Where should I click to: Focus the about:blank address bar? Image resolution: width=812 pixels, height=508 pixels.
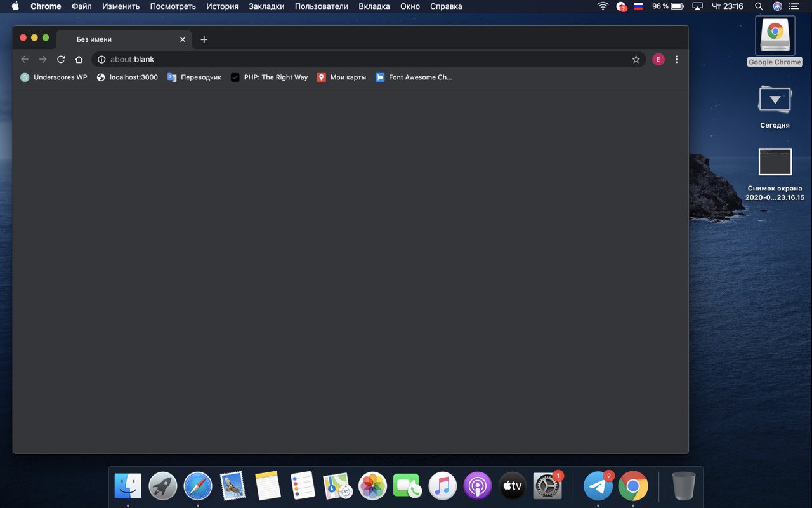(369, 59)
